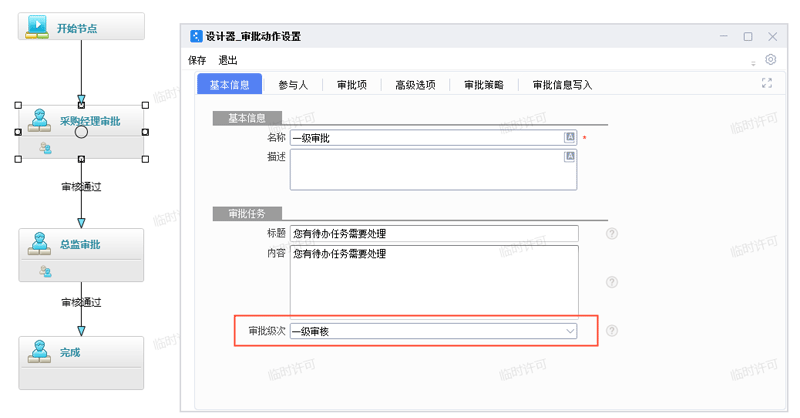Open the 审批级次 dropdown arrow

click(x=570, y=331)
